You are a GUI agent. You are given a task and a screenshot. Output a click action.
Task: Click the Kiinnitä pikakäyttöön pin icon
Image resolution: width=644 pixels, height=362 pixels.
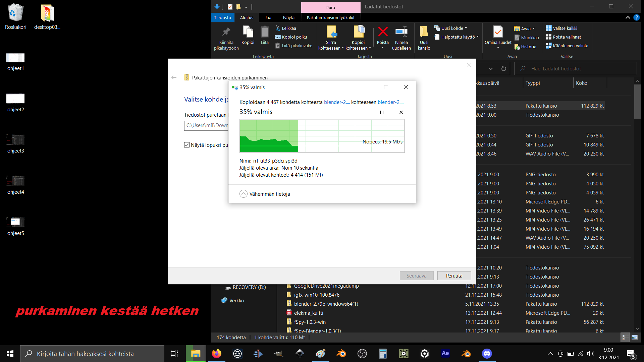226,32
